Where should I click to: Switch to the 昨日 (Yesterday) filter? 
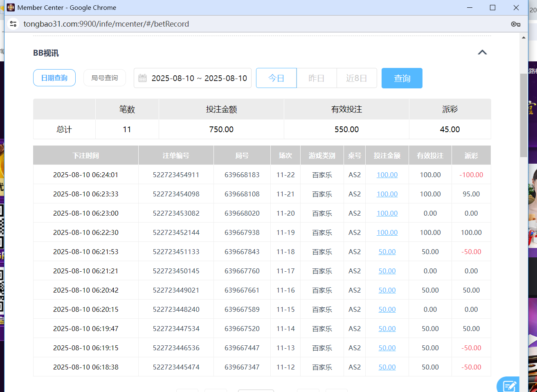click(x=316, y=78)
